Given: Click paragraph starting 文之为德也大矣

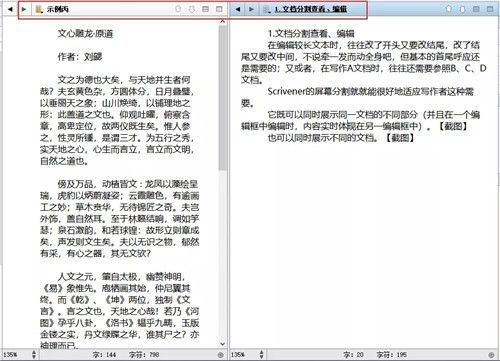Looking at the screenshot, I should [x=117, y=120].
